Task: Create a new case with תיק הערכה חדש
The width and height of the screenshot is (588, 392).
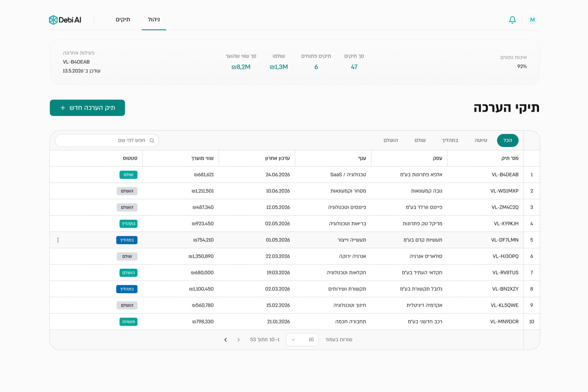Action: [x=87, y=108]
